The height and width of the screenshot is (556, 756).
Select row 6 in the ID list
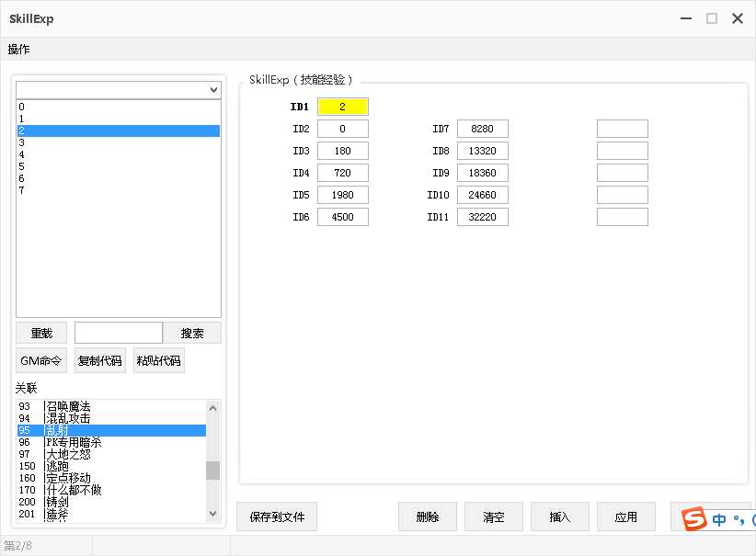coord(119,178)
